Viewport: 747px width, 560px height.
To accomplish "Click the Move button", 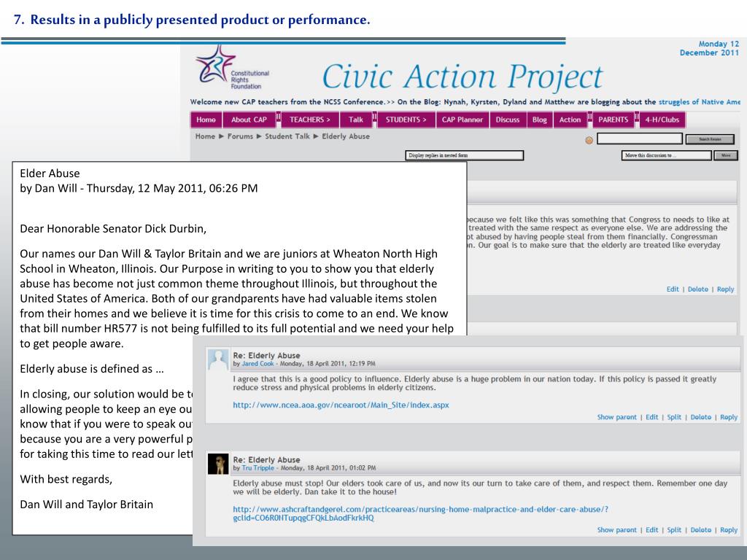I will [726, 155].
